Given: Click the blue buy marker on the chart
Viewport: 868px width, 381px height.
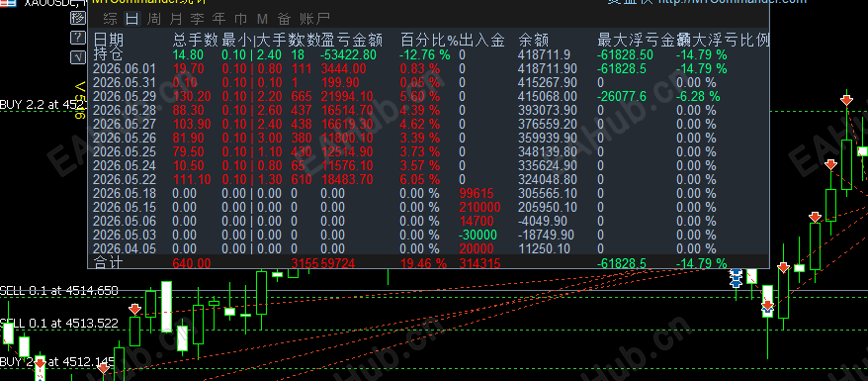Looking at the screenshot, I should [x=737, y=278].
